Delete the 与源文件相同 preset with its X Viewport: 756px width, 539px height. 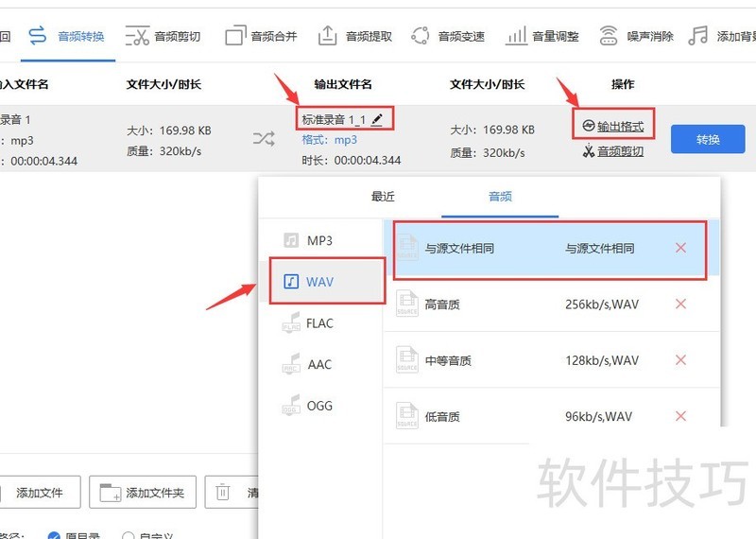[680, 249]
